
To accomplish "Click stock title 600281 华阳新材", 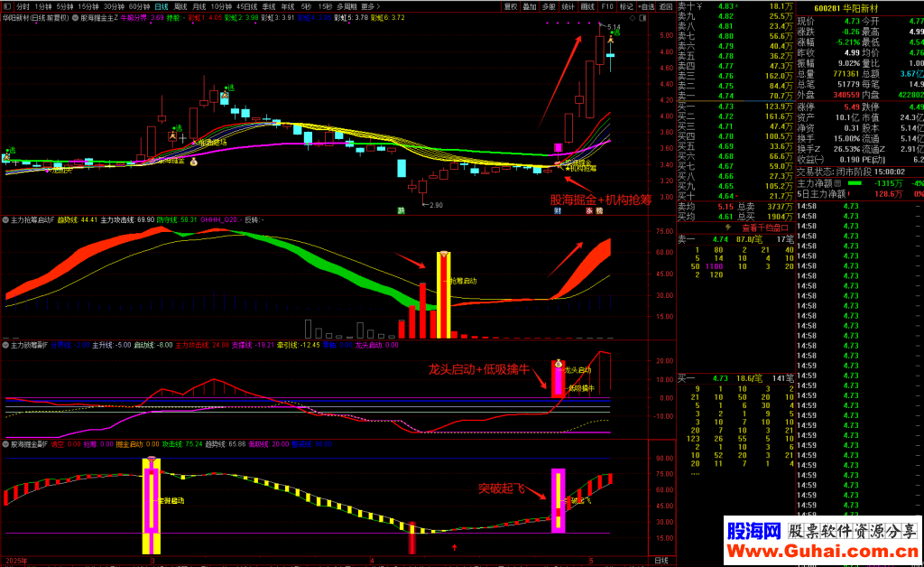I will tap(845, 8).
